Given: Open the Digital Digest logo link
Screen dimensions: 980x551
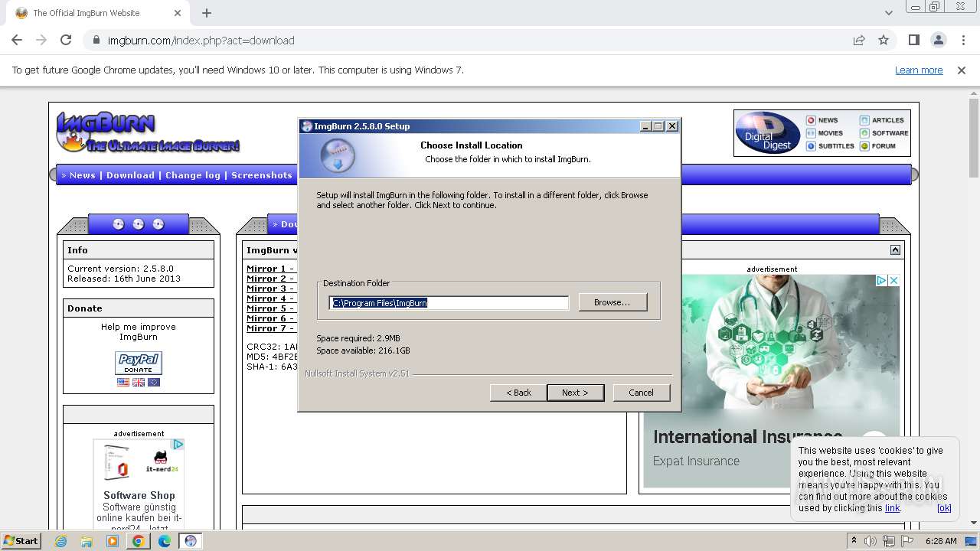Looking at the screenshot, I should pyautogui.click(x=768, y=133).
